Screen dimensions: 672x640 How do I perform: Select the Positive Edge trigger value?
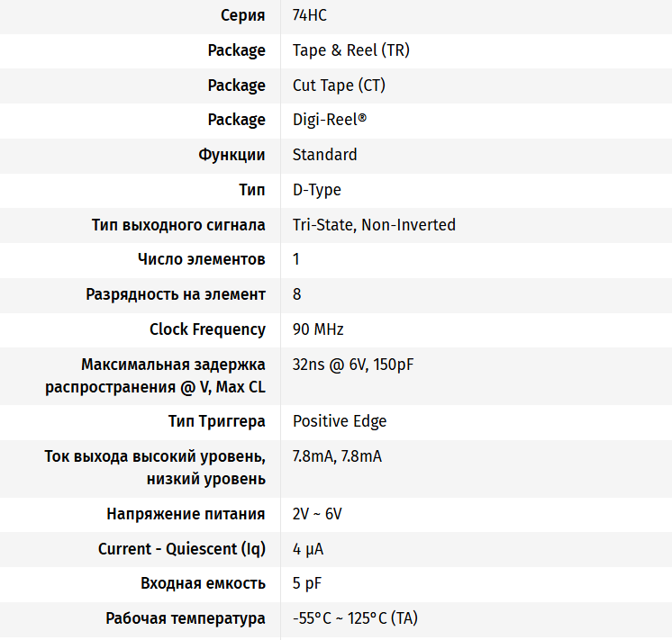(340, 421)
